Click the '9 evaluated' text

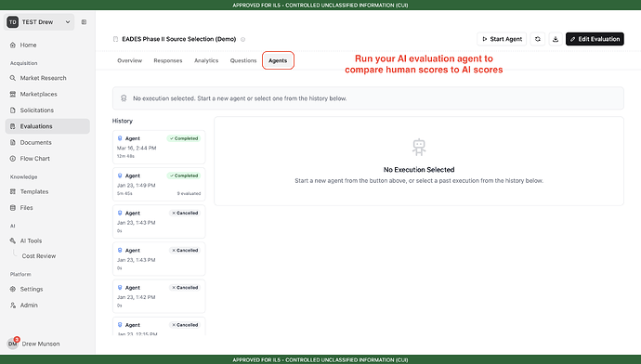pyautogui.click(x=189, y=194)
